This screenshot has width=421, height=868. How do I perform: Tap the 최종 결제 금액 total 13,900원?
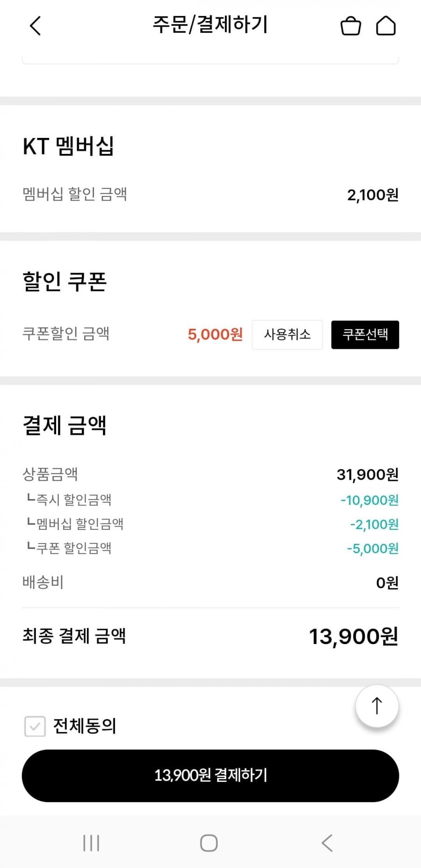click(x=354, y=637)
